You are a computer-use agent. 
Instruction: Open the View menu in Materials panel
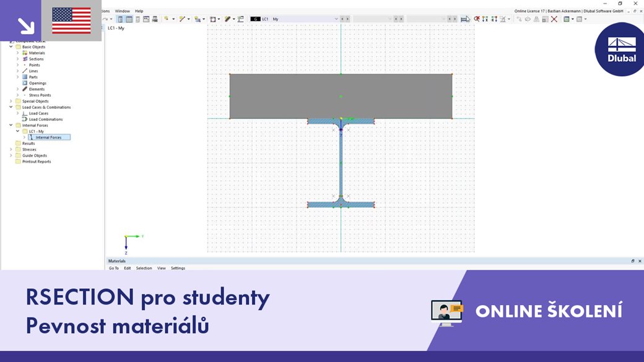162,268
